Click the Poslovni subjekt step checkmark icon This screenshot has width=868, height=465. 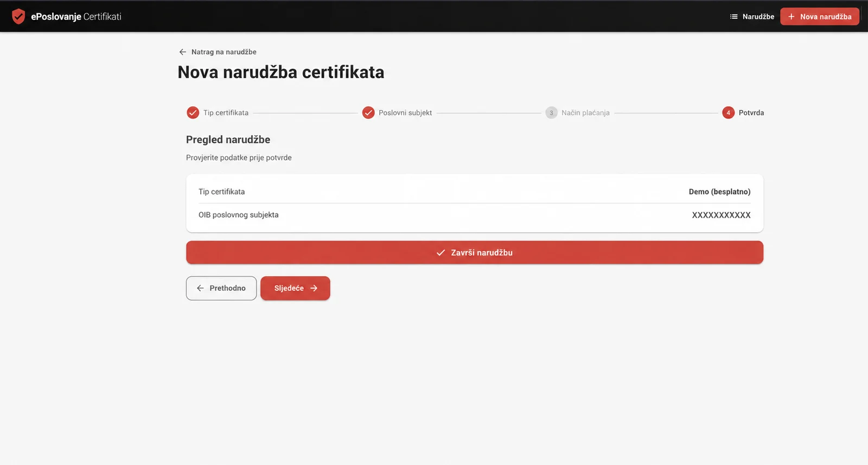tap(368, 112)
